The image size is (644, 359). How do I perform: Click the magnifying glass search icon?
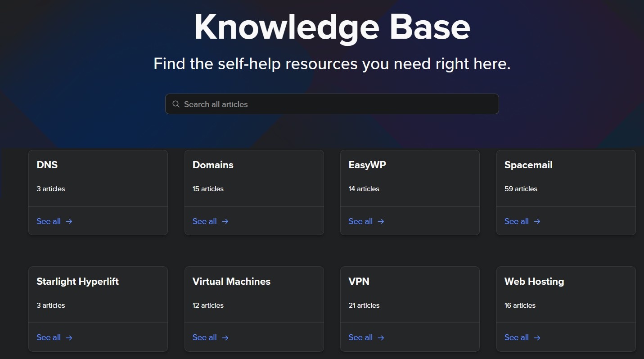176,104
